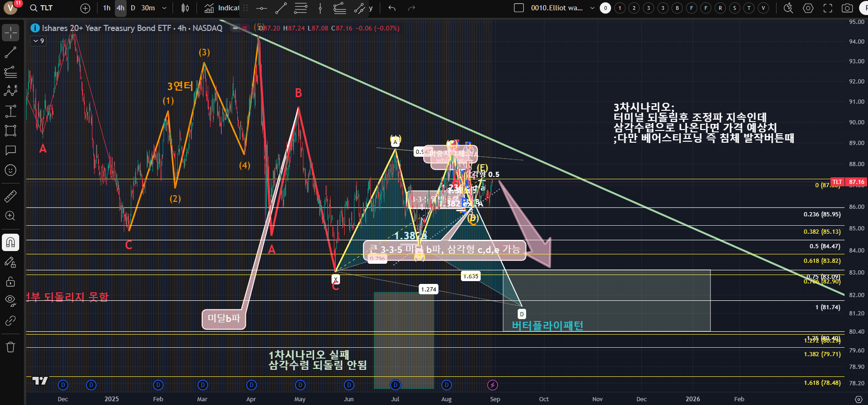Toggle magnet mode for drawings

[10, 242]
